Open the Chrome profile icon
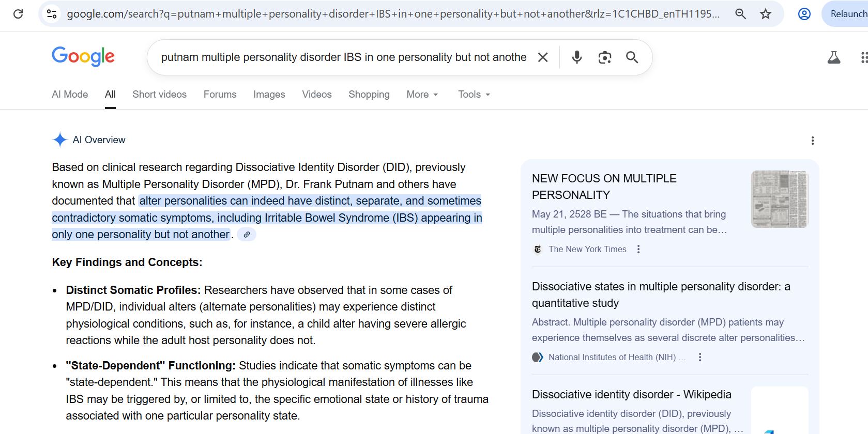The image size is (868, 434). 804,14
